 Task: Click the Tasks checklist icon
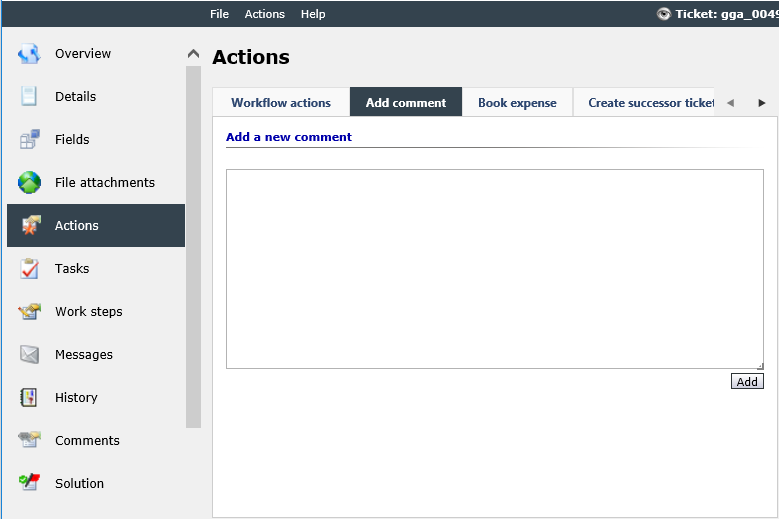pos(29,268)
